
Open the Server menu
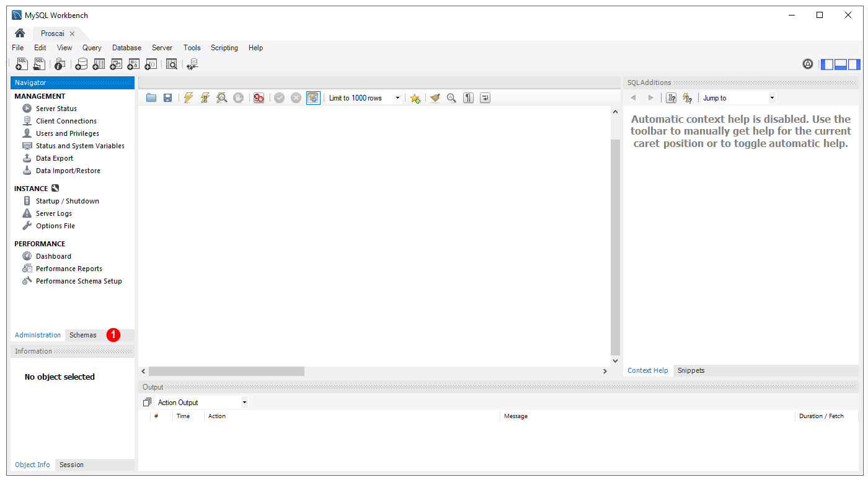click(162, 48)
